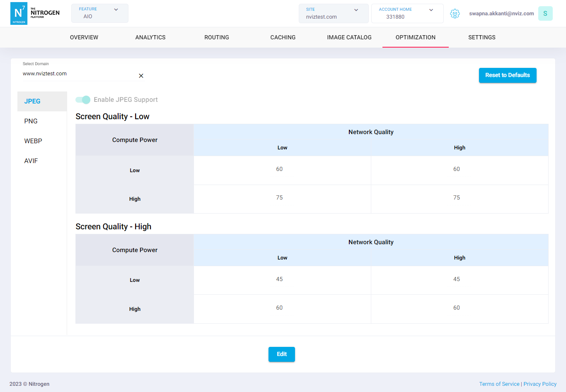Click the Reset to Defaults button
This screenshot has width=566, height=392.
(x=508, y=75)
